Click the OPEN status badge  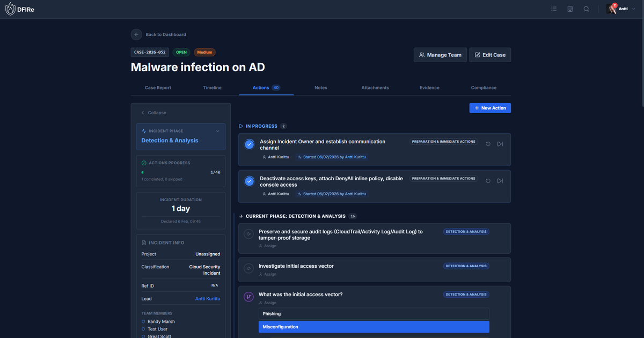coord(181,53)
